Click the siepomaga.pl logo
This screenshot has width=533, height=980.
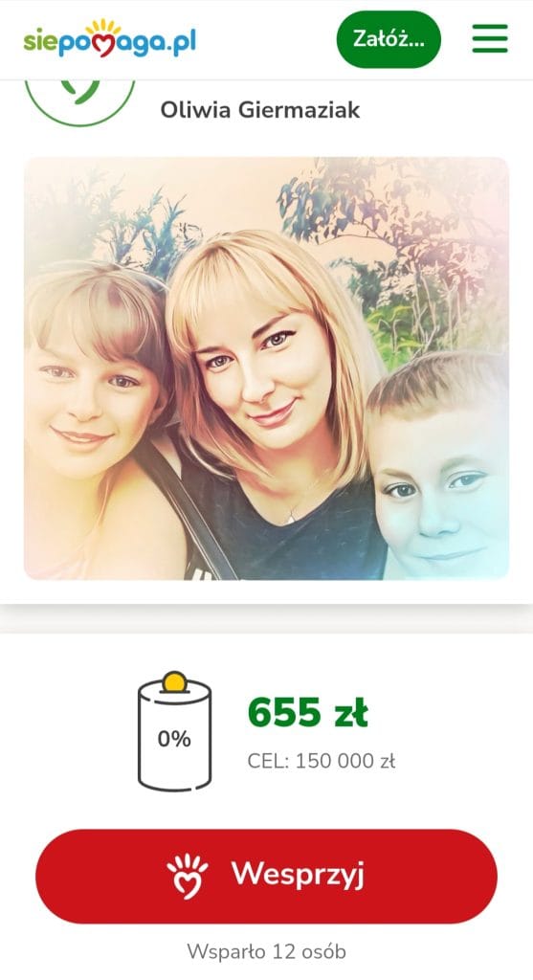pyautogui.click(x=109, y=38)
